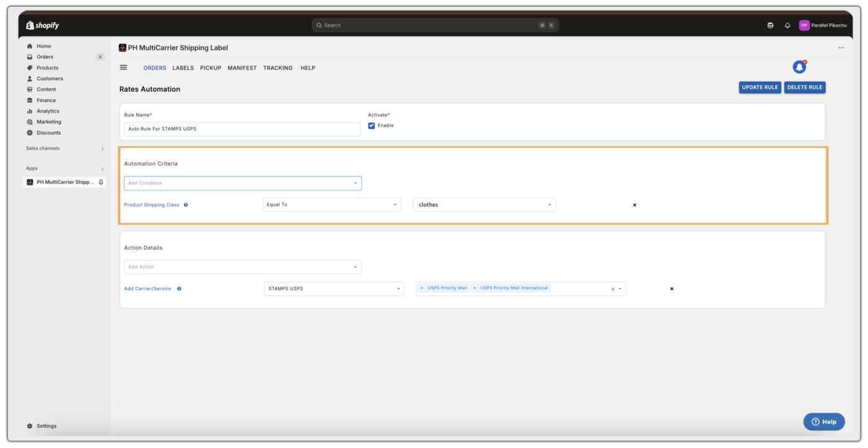
Task: Open the HELP tab
Action: point(308,68)
